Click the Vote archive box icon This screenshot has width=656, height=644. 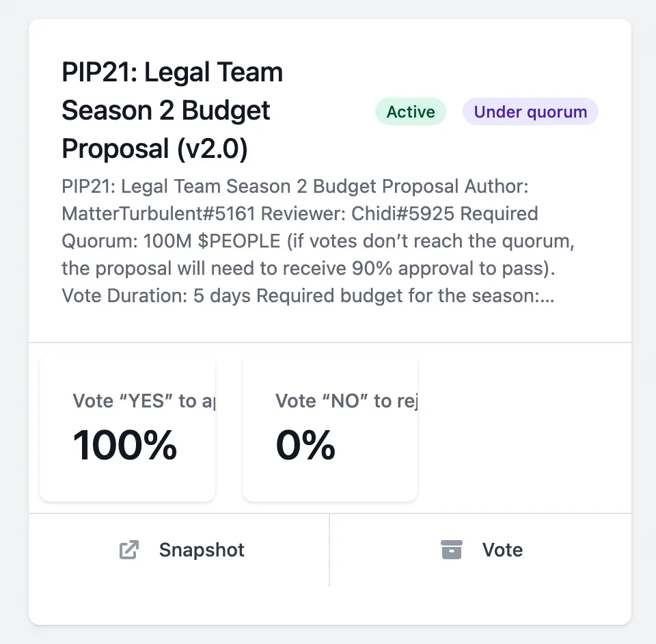point(452,550)
